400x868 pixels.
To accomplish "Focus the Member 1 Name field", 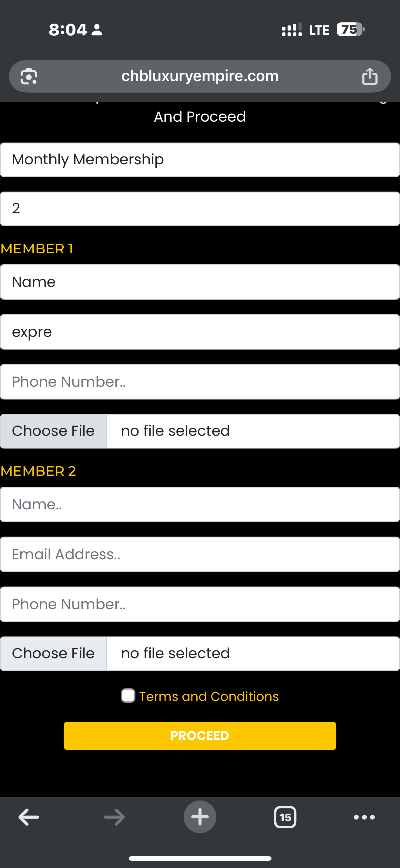I will click(x=200, y=282).
